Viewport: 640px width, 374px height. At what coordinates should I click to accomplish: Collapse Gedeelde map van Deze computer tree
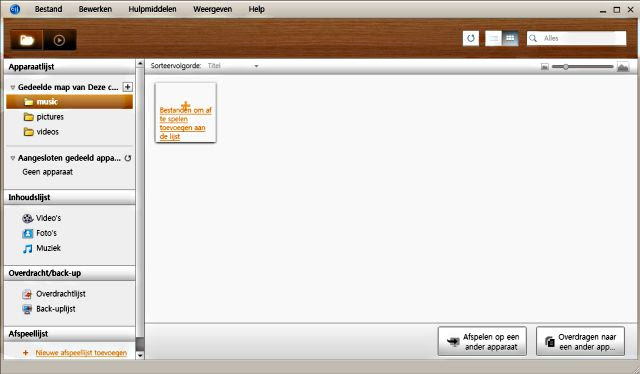pyautogui.click(x=13, y=87)
